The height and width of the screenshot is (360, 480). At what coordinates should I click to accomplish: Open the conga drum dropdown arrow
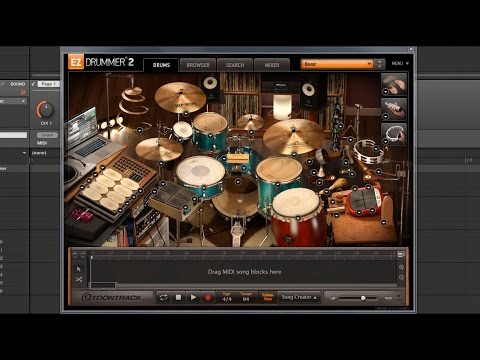[298, 218]
